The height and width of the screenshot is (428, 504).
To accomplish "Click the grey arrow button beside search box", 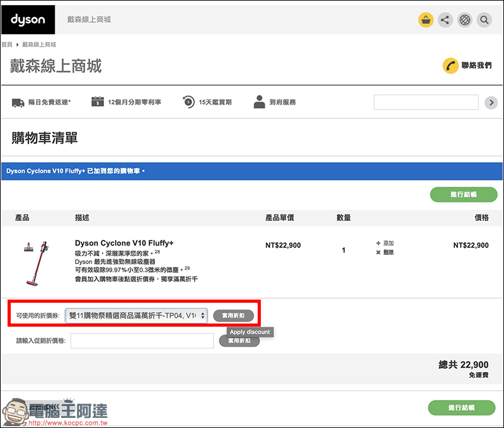I will (x=491, y=103).
